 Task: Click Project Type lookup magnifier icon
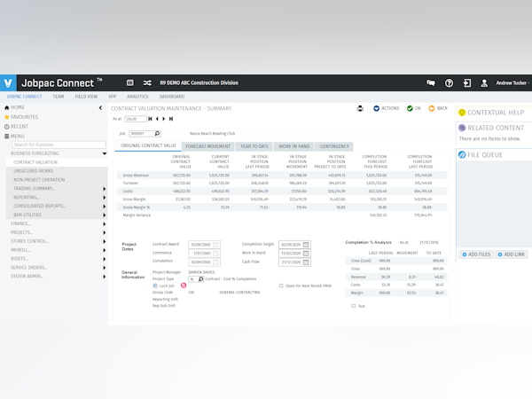pyautogui.click(x=200, y=279)
